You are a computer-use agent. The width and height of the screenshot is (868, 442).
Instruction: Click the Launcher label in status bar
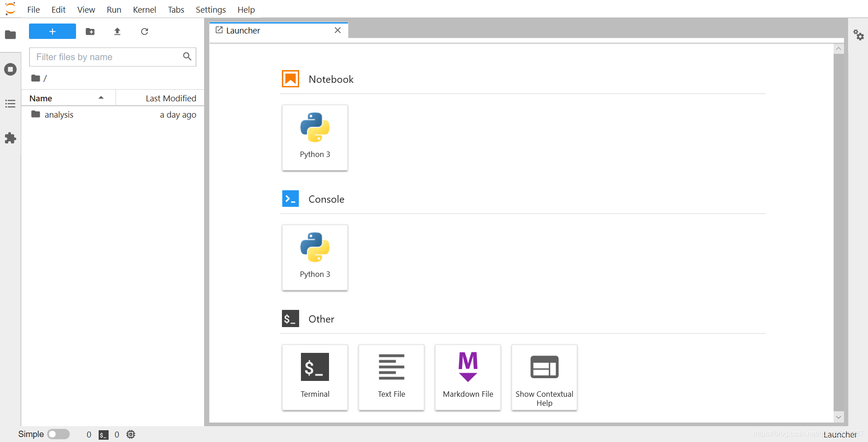point(840,434)
